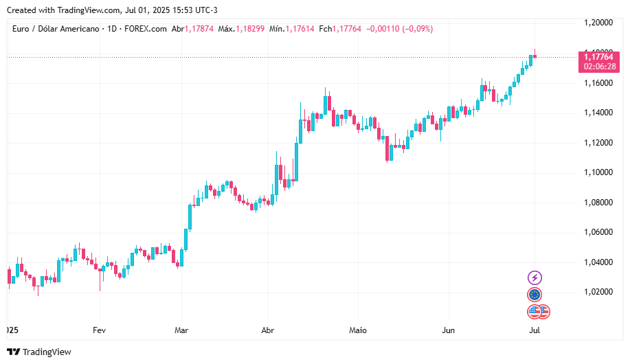Click the TradingView logo at bottom left
The image size is (630, 364).
39,352
